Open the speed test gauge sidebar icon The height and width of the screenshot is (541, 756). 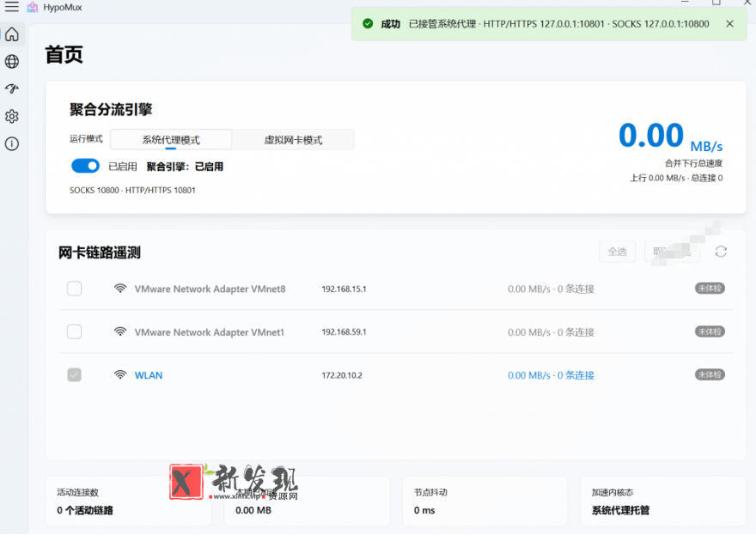click(12, 88)
